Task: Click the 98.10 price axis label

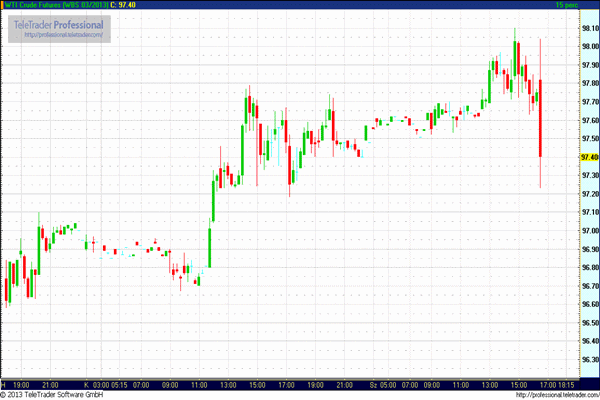Action: pos(588,28)
